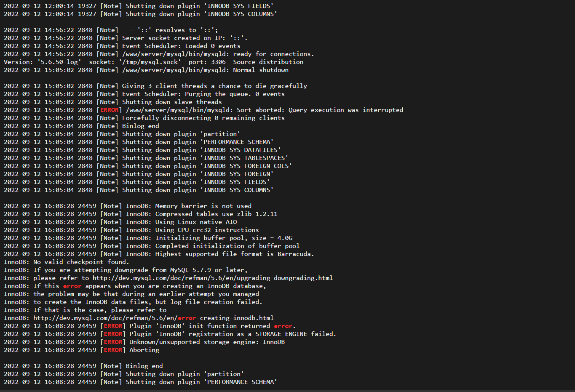The width and height of the screenshot is (575, 392).
Task: Click 'Highest supported file format is Barracuda.' text
Action: [x=235, y=254]
